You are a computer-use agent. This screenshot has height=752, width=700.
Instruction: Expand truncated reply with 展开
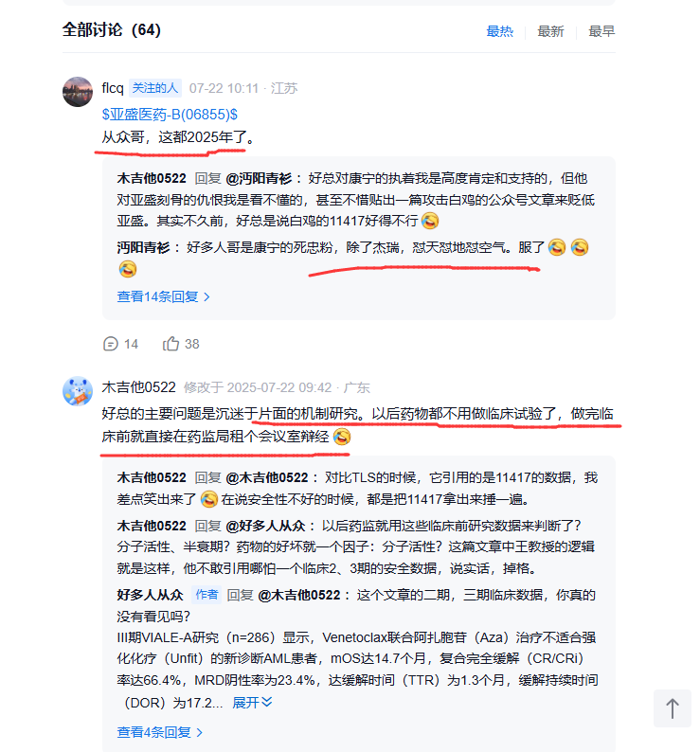[252, 703]
